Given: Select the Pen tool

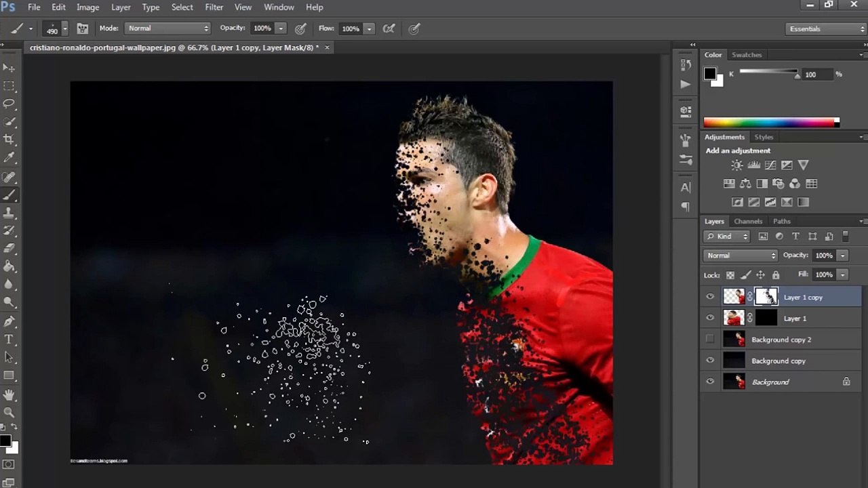Looking at the screenshot, I should click(x=9, y=321).
